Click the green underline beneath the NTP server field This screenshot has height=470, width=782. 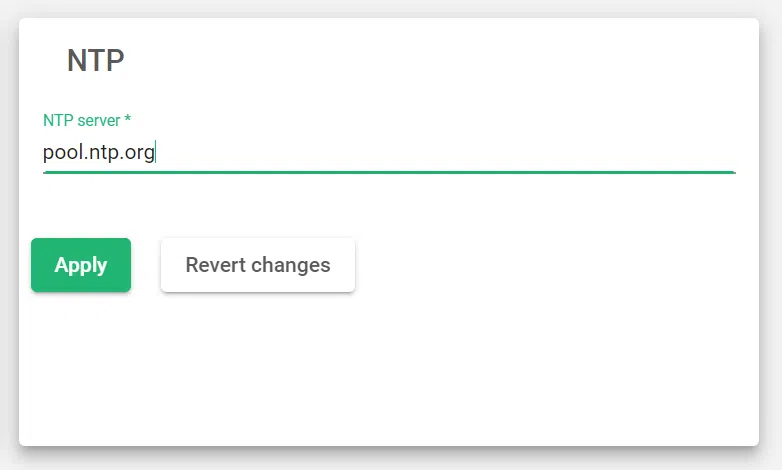[389, 172]
